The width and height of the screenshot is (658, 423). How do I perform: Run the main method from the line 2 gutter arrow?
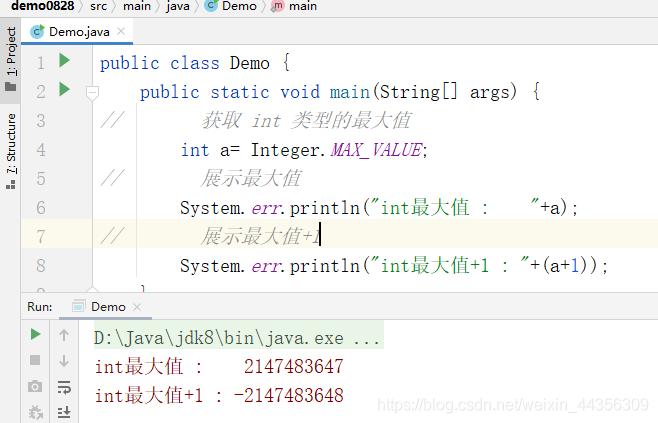click(64, 89)
